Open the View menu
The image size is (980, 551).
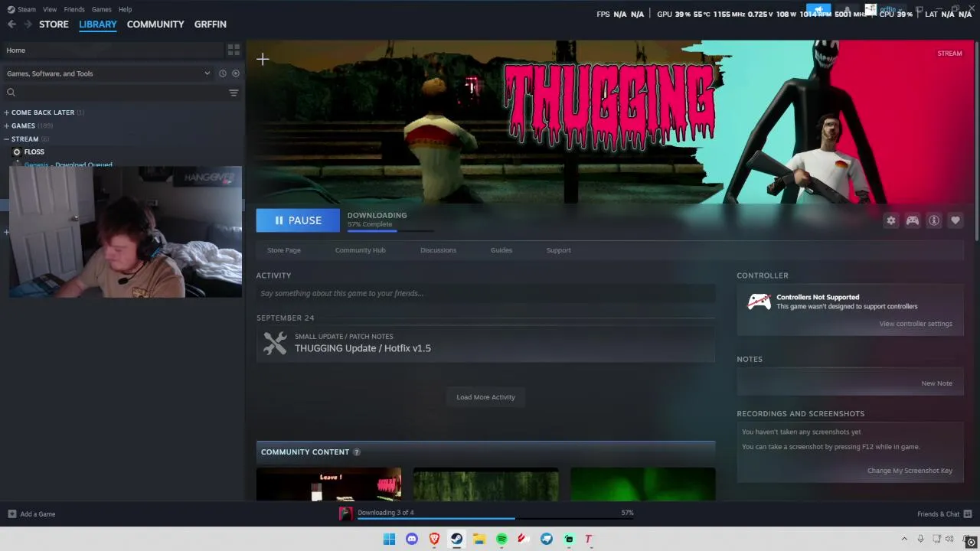coord(50,9)
